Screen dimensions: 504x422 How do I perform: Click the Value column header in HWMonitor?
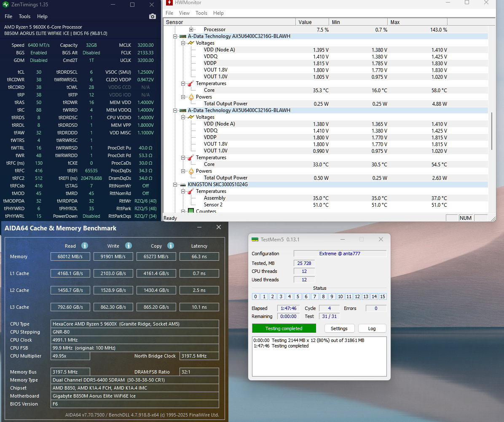(x=312, y=22)
